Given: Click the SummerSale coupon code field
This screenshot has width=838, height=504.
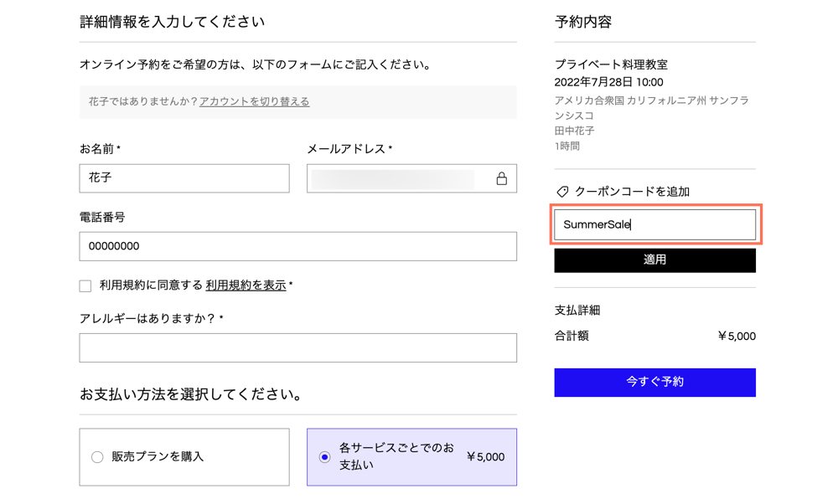Looking at the screenshot, I should pyautogui.click(x=654, y=224).
